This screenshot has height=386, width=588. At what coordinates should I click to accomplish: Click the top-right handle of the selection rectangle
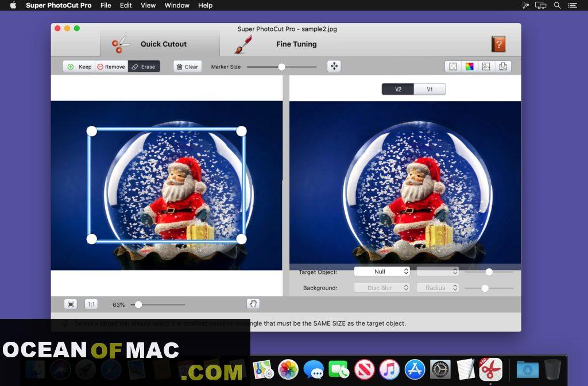tap(242, 131)
